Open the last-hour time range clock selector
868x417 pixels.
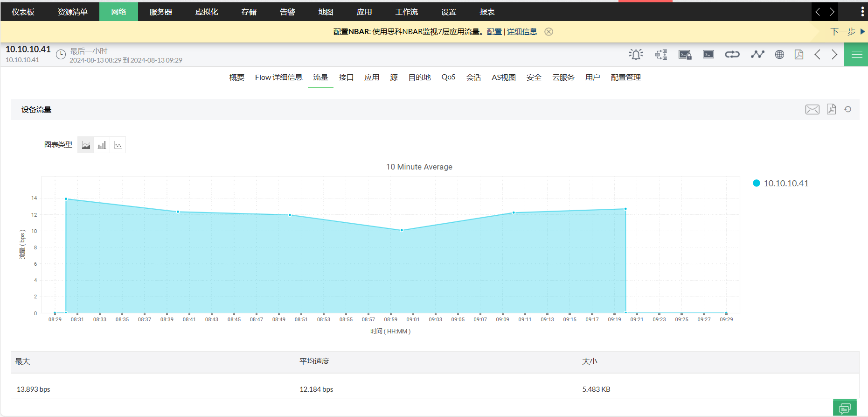[x=61, y=55]
